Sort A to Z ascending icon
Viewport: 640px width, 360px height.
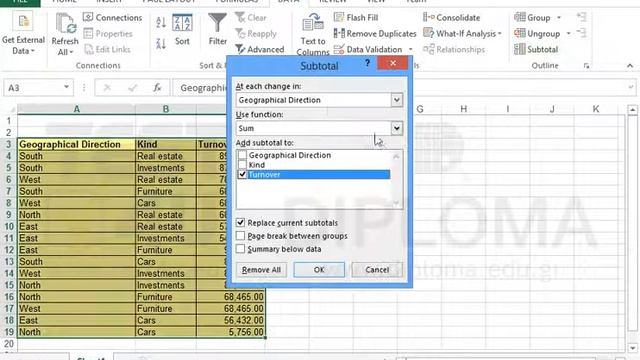(161, 22)
